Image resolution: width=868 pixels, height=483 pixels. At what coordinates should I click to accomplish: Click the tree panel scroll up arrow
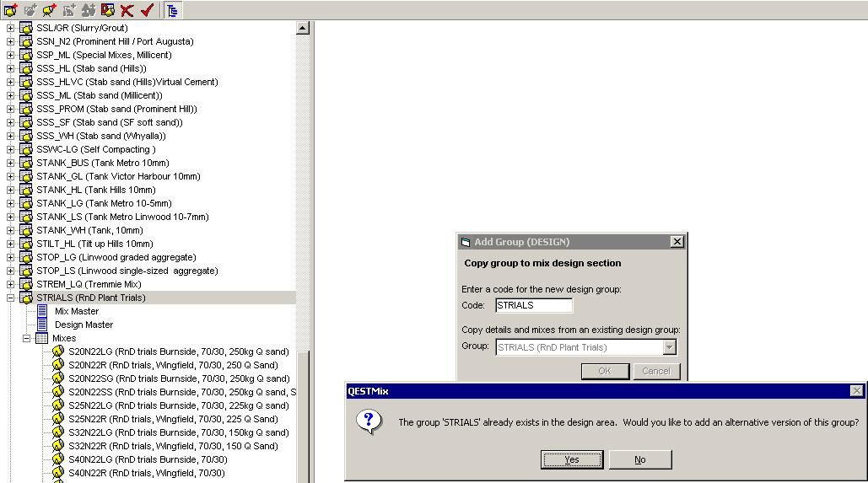click(x=303, y=29)
